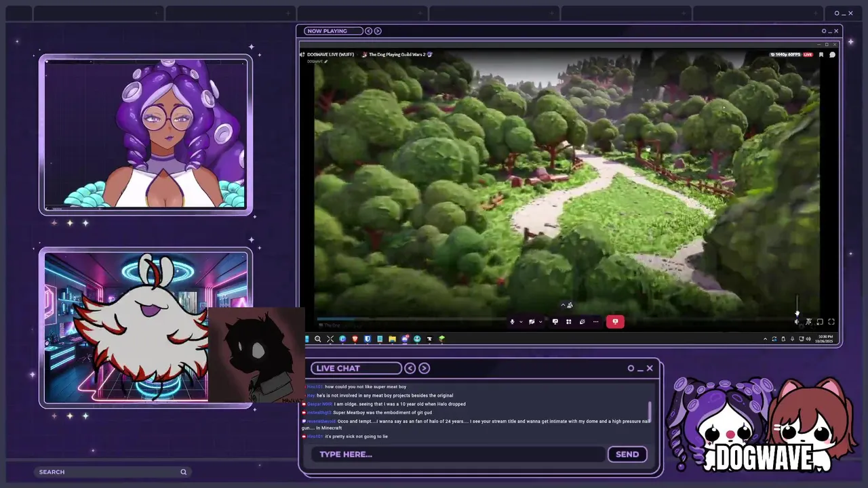868x488 pixels.
Task: Open the File Explorer folder taskbar icon
Action: (392, 339)
